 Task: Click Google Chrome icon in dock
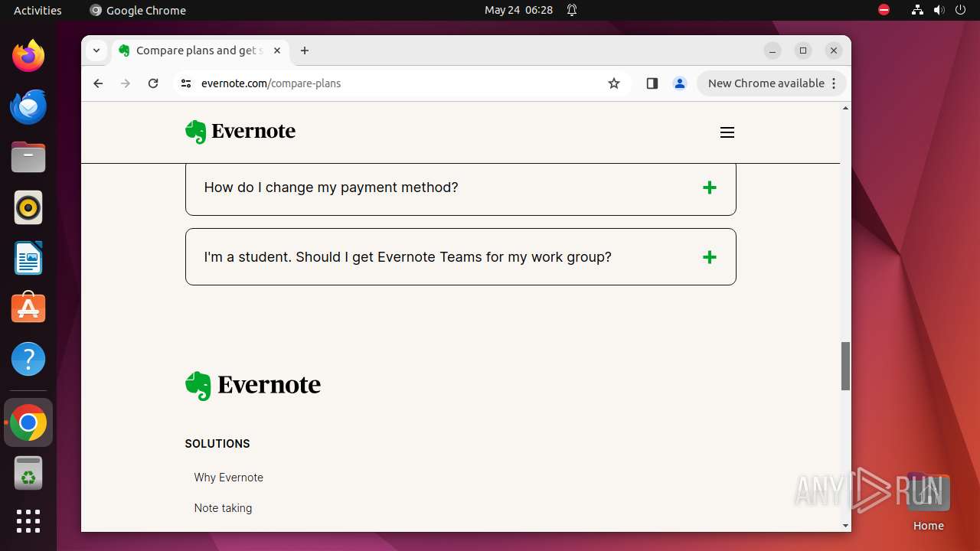click(28, 422)
